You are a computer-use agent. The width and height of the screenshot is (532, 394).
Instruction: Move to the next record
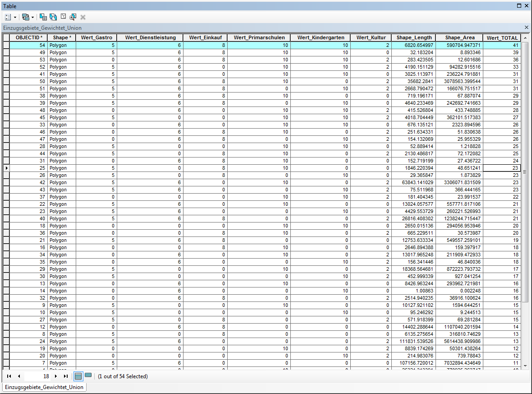pos(56,376)
